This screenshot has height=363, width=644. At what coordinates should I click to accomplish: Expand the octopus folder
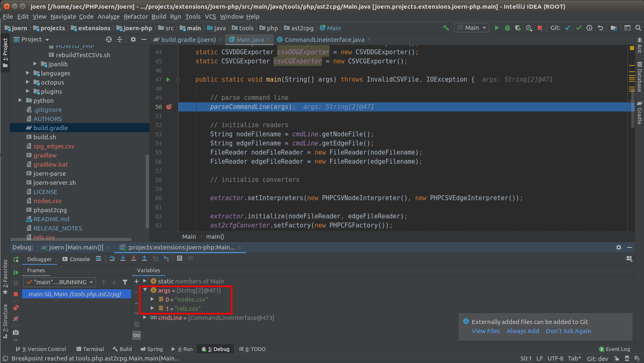coord(28,82)
